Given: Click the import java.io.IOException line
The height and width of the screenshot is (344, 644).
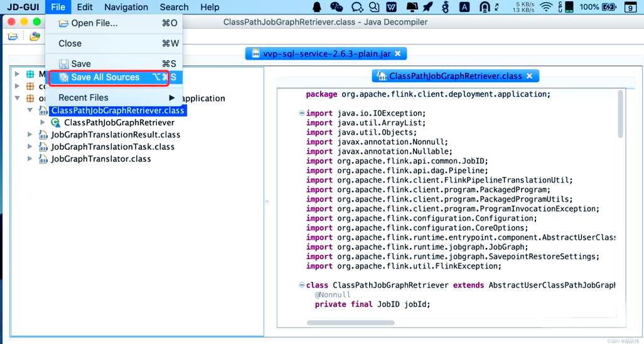Looking at the screenshot, I should click(366, 114).
